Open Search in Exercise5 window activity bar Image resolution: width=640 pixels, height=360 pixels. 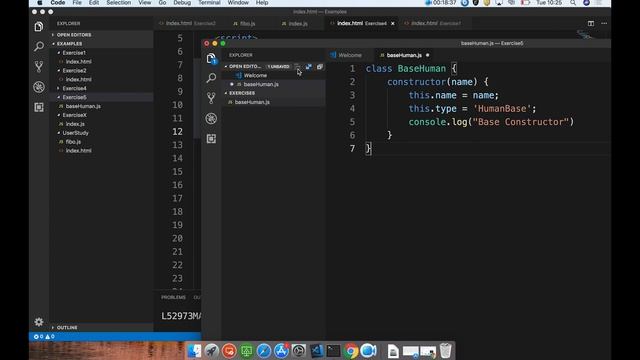tap(211, 78)
